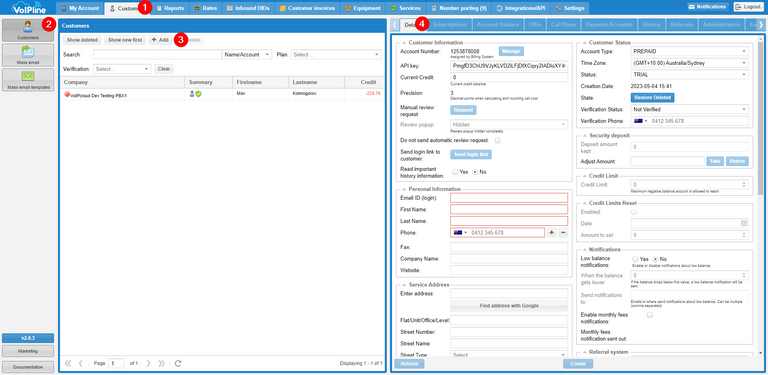The image size is (768, 375).
Task: Click the Amount to set spinner
Action: pyautogui.click(x=744, y=235)
